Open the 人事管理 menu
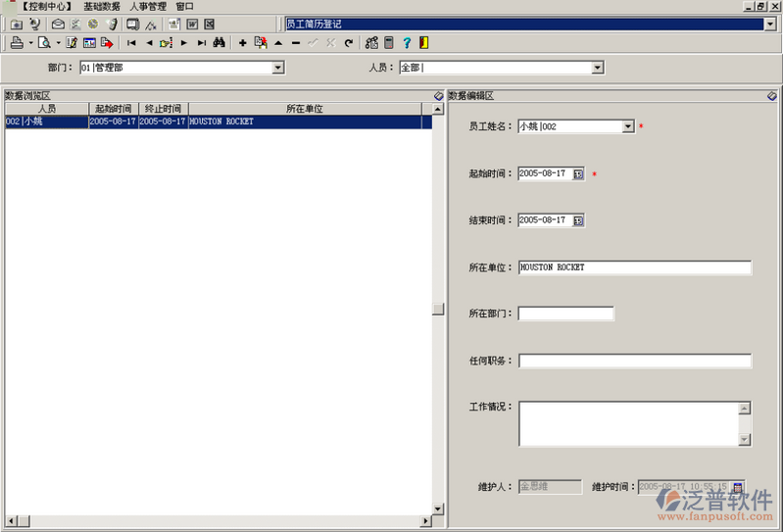 (x=148, y=6)
